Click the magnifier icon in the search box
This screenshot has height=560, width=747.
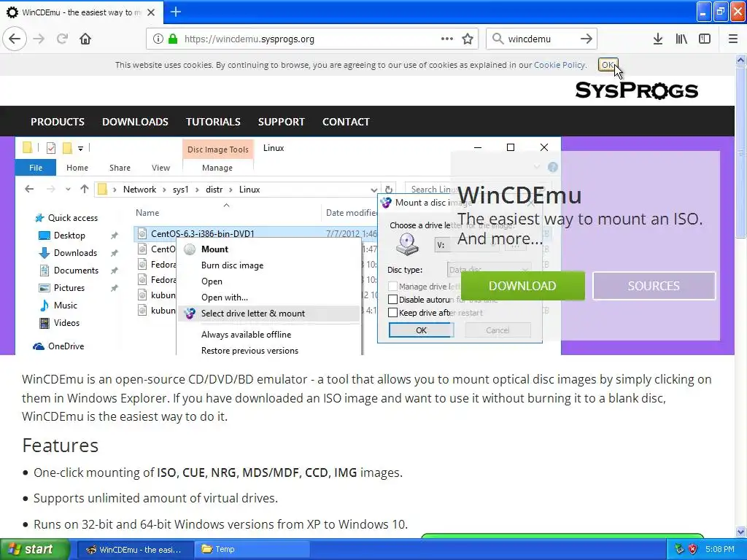[x=498, y=39]
